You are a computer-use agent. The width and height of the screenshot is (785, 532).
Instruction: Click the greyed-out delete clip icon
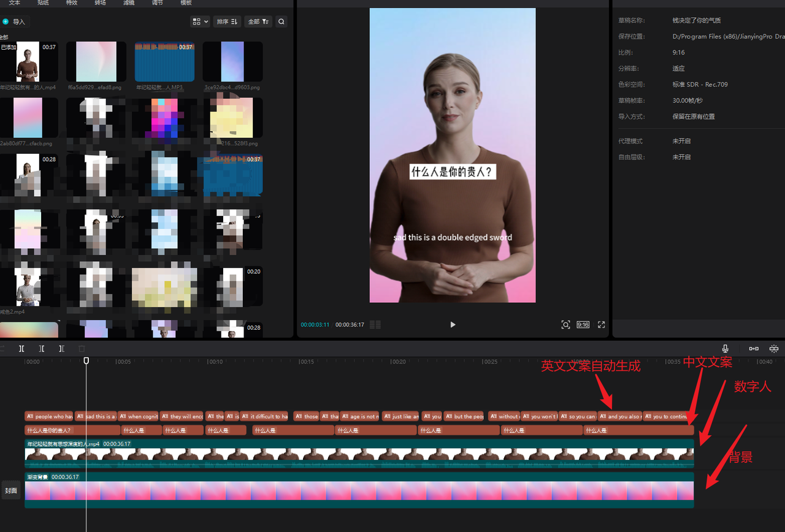pos(82,348)
